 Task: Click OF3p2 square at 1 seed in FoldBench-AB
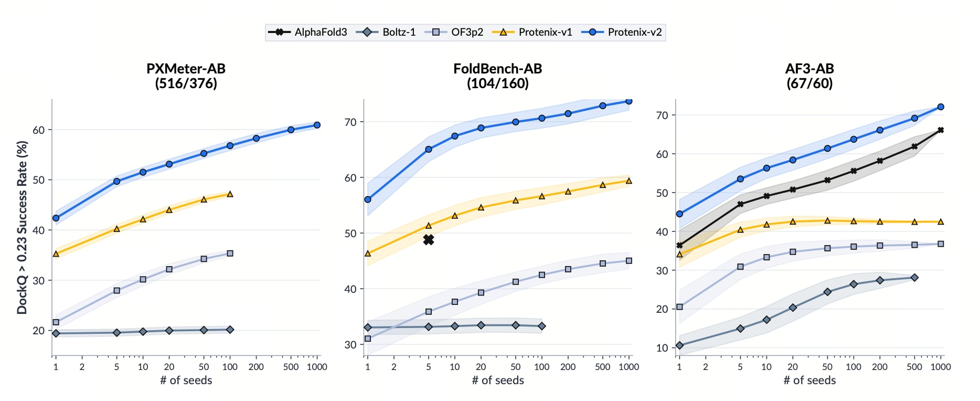coord(368,339)
